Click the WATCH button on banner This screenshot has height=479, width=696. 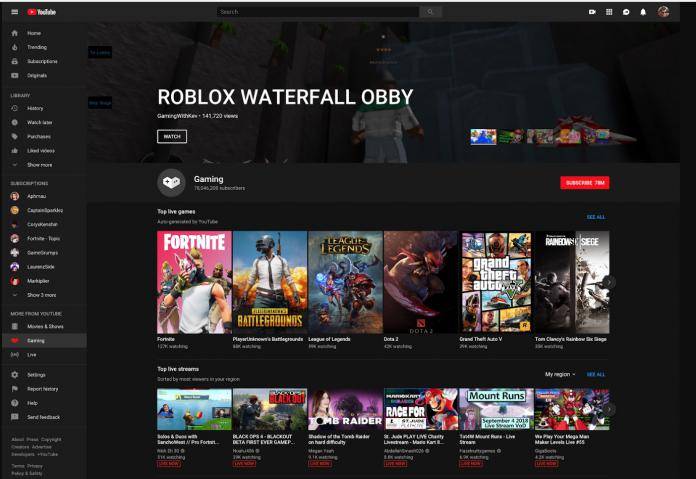[x=172, y=136]
